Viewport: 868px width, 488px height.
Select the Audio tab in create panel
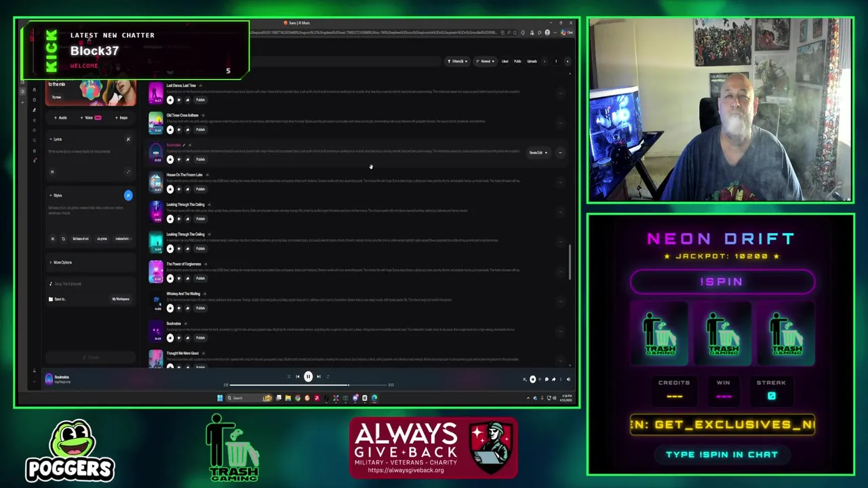(x=61, y=118)
